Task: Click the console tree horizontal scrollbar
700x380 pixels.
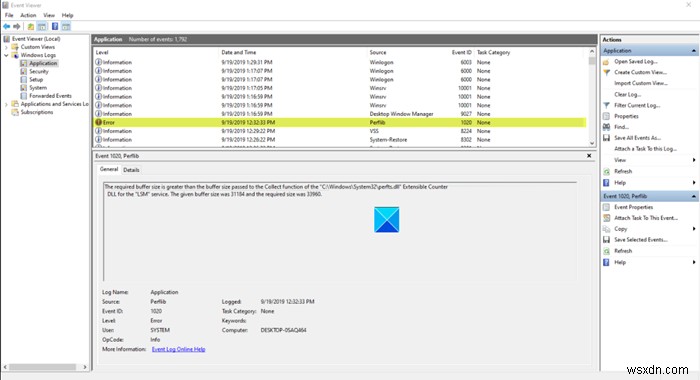Action: click(43, 367)
